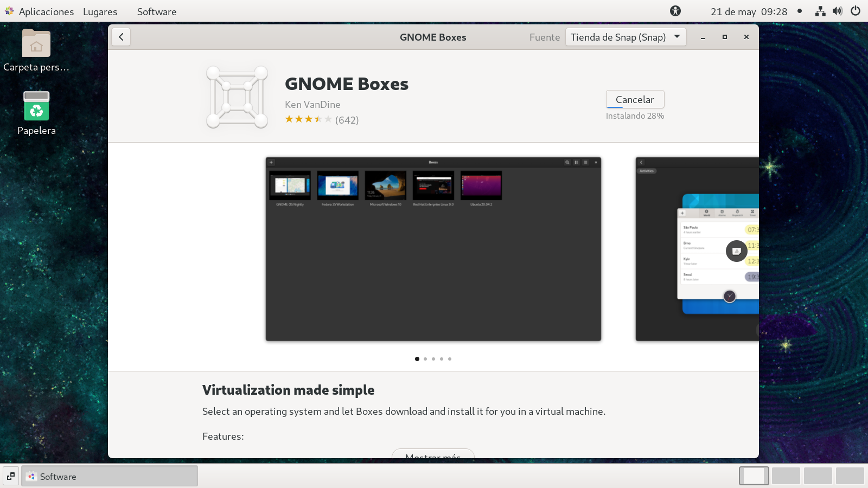The width and height of the screenshot is (868, 488).
Task: Open the Papelera trash icon on desktop
Action: pos(36,106)
